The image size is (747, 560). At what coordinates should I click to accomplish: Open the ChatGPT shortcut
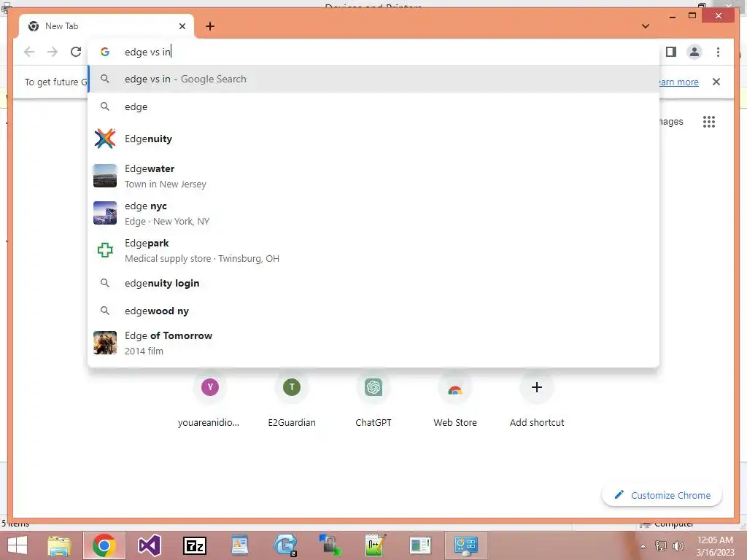(x=373, y=401)
